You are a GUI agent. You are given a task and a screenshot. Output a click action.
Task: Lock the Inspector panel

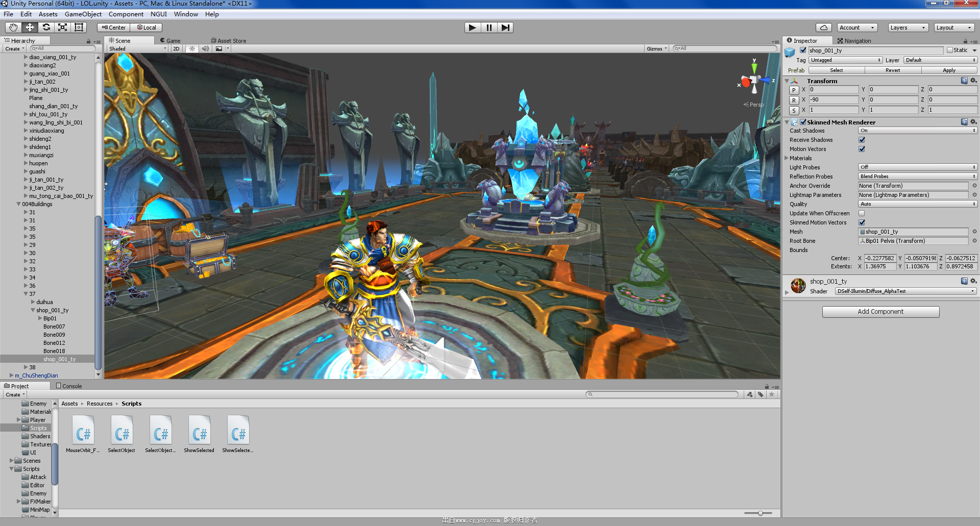tap(965, 41)
